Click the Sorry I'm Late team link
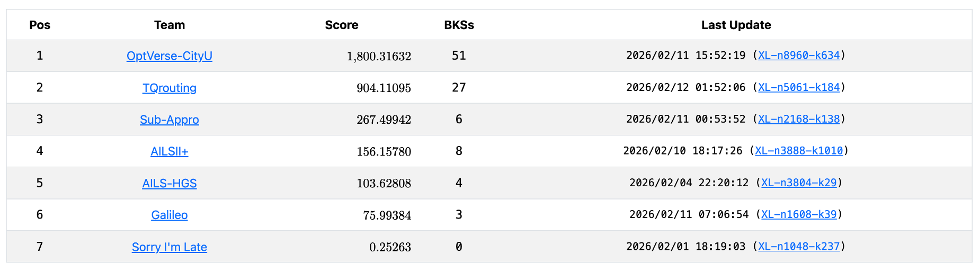Screen dimensions: 980x272 click(x=169, y=247)
